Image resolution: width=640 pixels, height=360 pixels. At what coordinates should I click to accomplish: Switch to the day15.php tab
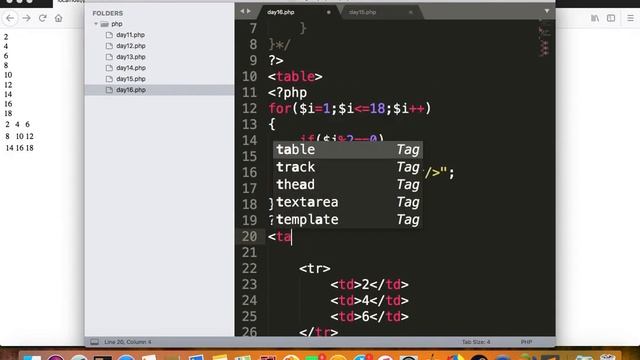362,12
